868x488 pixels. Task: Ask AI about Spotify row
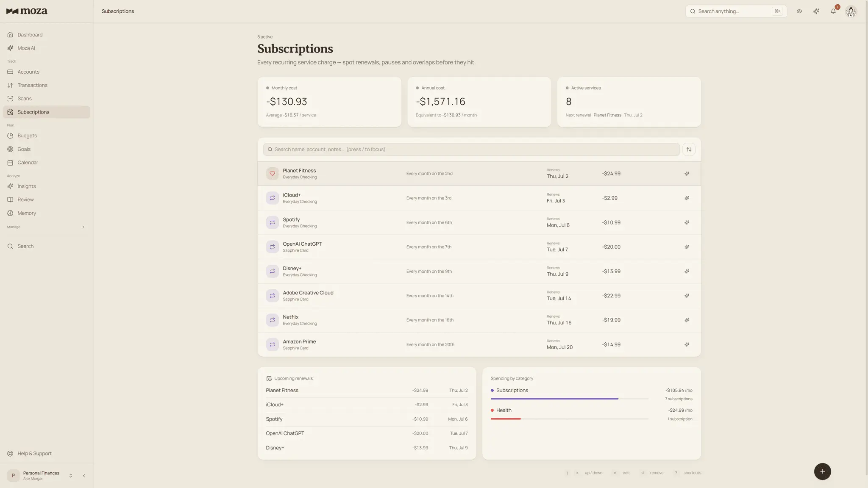[687, 222]
